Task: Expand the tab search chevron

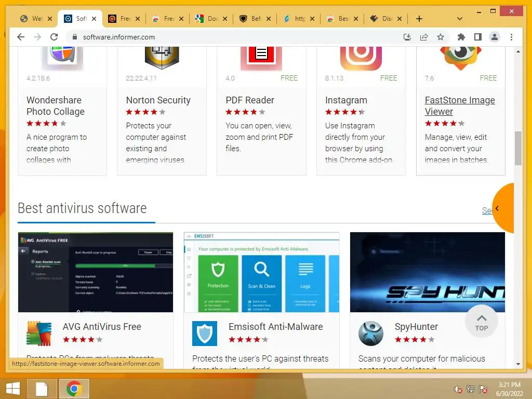Action: coord(460,19)
